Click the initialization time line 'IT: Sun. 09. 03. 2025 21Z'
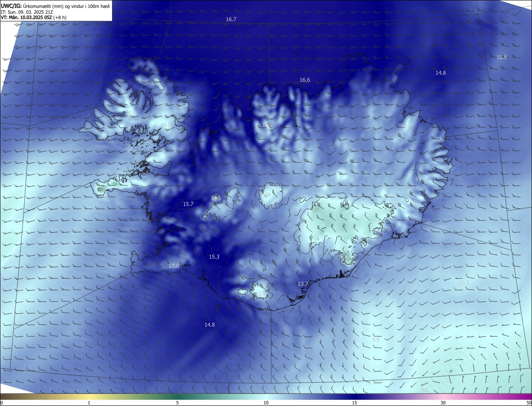The image size is (532, 406). click(27, 12)
